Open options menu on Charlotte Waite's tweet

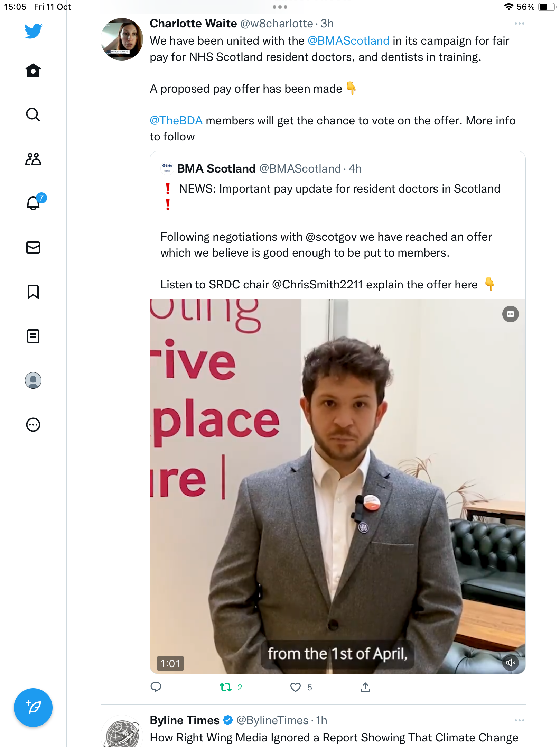(519, 24)
